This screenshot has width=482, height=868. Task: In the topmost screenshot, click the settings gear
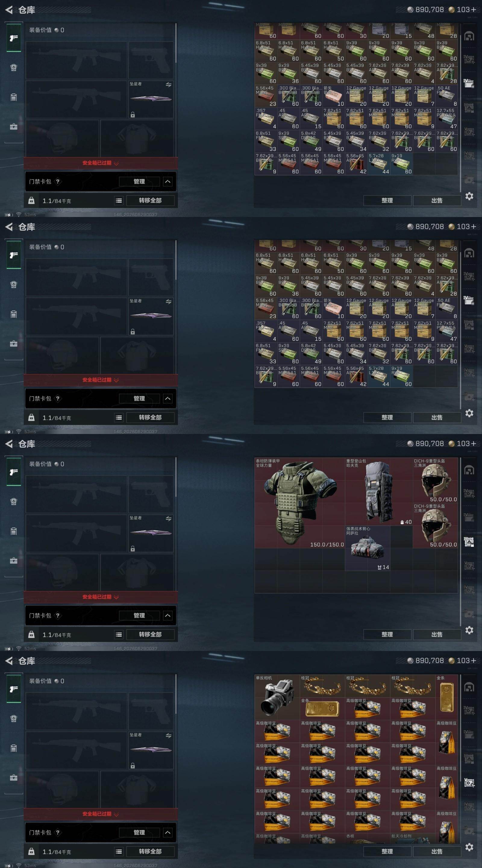469,196
